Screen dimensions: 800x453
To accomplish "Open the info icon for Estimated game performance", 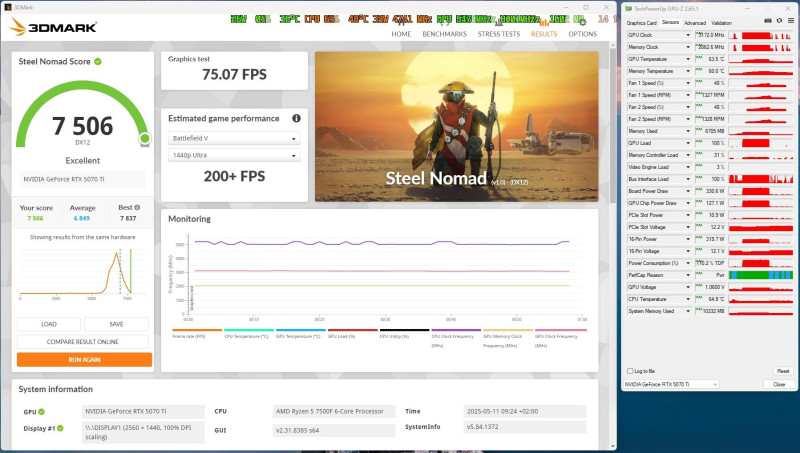I will (x=296, y=118).
